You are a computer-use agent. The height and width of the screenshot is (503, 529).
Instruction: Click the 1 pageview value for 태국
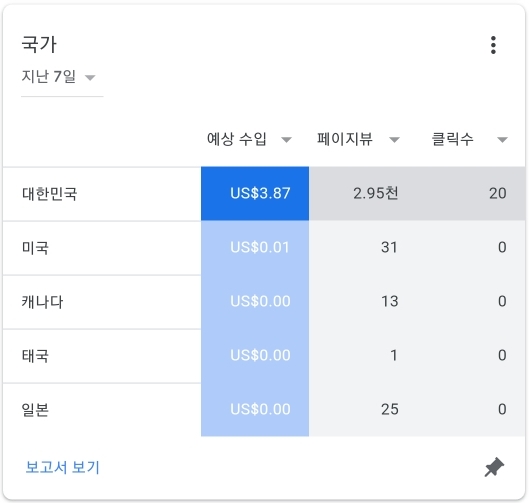point(394,355)
